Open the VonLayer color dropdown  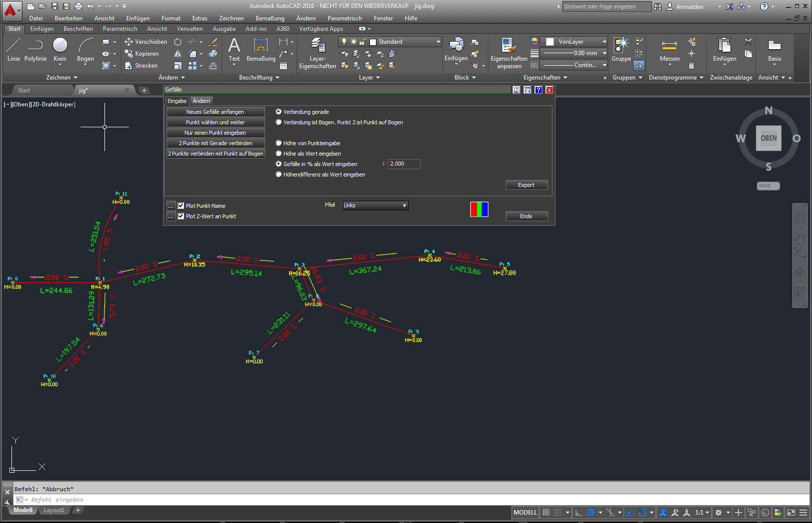[x=604, y=41]
